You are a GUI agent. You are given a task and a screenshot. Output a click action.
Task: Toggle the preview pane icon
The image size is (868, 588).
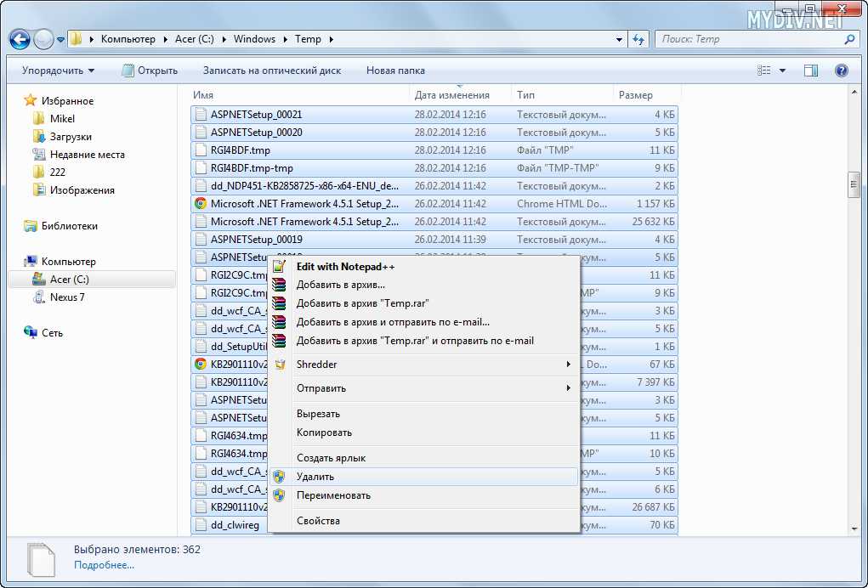811,71
